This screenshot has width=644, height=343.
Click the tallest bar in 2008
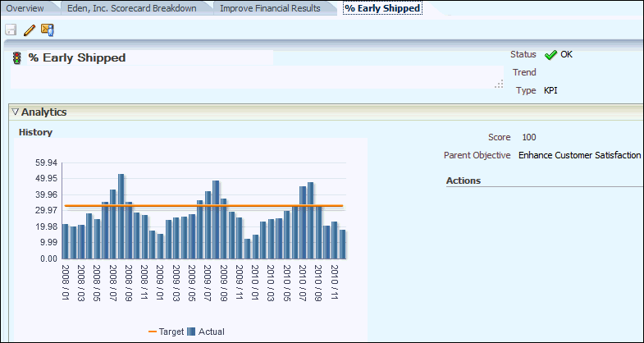(121, 217)
